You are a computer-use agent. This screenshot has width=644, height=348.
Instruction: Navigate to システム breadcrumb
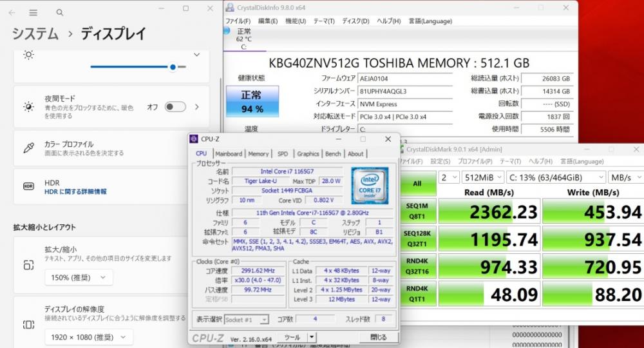(35, 34)
